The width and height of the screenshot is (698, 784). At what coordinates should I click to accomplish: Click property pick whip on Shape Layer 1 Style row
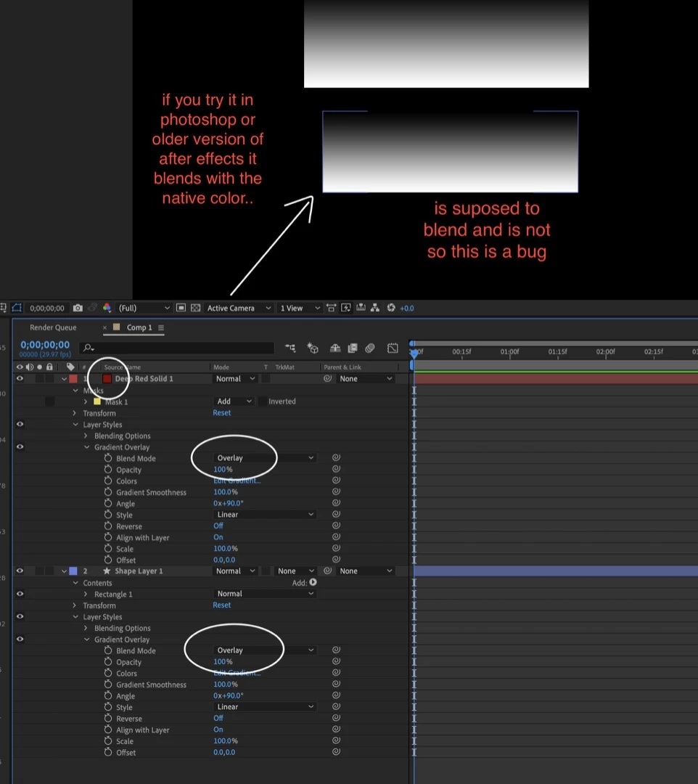tap(336, 706)
